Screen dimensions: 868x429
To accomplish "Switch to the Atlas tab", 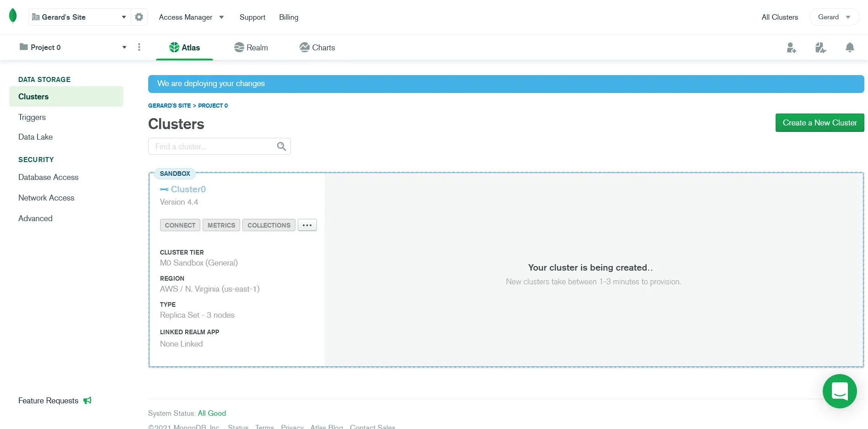I will tap(184, 47).
